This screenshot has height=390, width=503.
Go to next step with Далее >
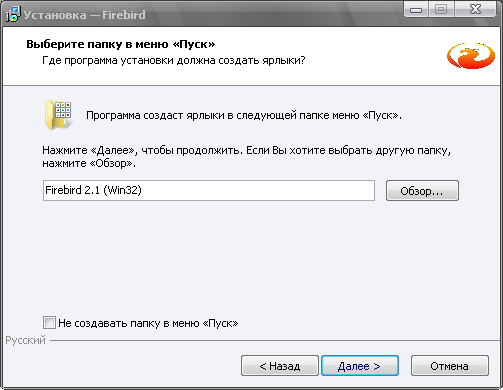click(x=360, y=366)
